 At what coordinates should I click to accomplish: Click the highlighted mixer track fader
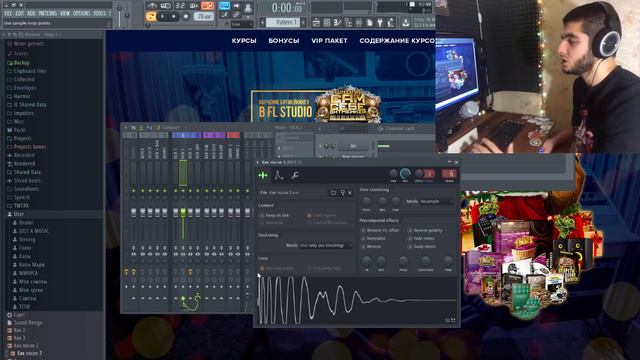[183, 212]
